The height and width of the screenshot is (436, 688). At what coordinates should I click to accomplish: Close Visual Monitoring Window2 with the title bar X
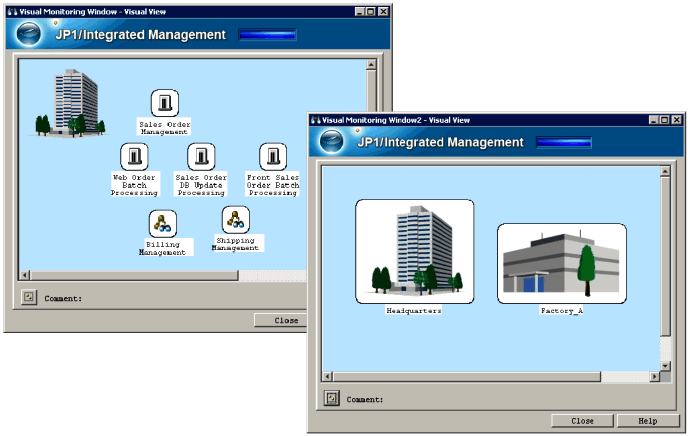(x=677, y=120)
